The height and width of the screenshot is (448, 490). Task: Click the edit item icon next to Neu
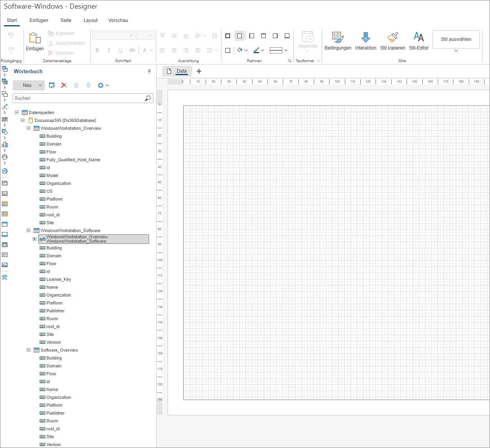pyautogui.click(x=52, y=85)
